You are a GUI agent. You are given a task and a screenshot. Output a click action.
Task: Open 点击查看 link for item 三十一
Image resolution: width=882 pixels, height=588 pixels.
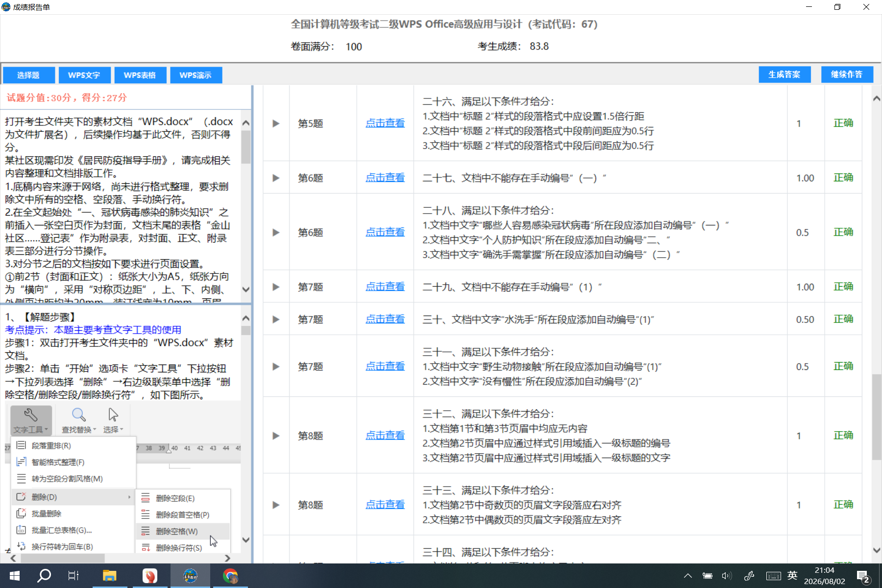[385, 367]
